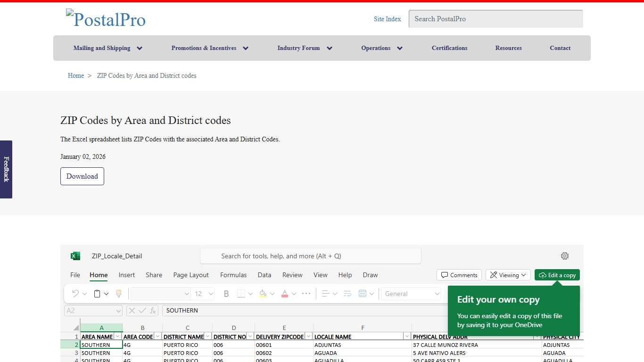Toggle wrap text for the cell
Viewport: 644px width, 362px height.
coord(348,293)
